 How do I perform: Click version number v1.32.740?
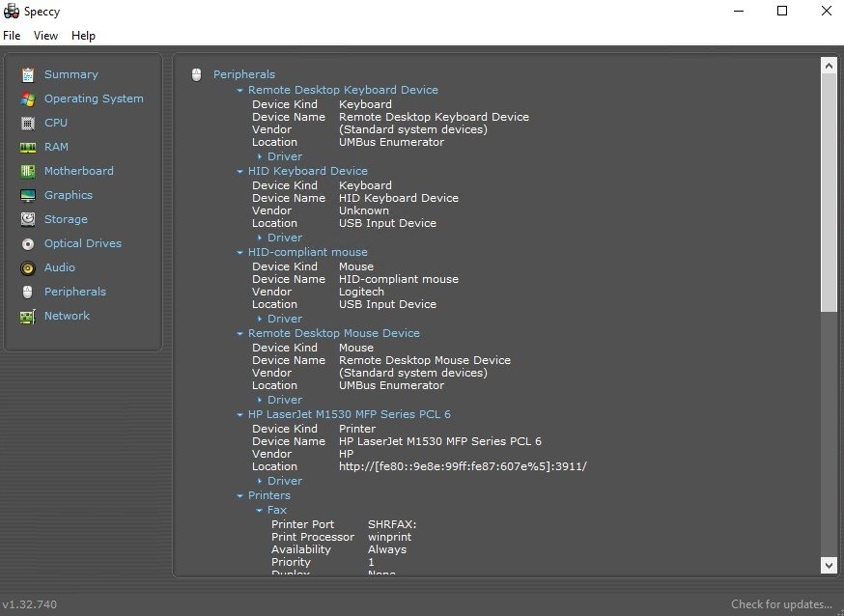(30, 604)
